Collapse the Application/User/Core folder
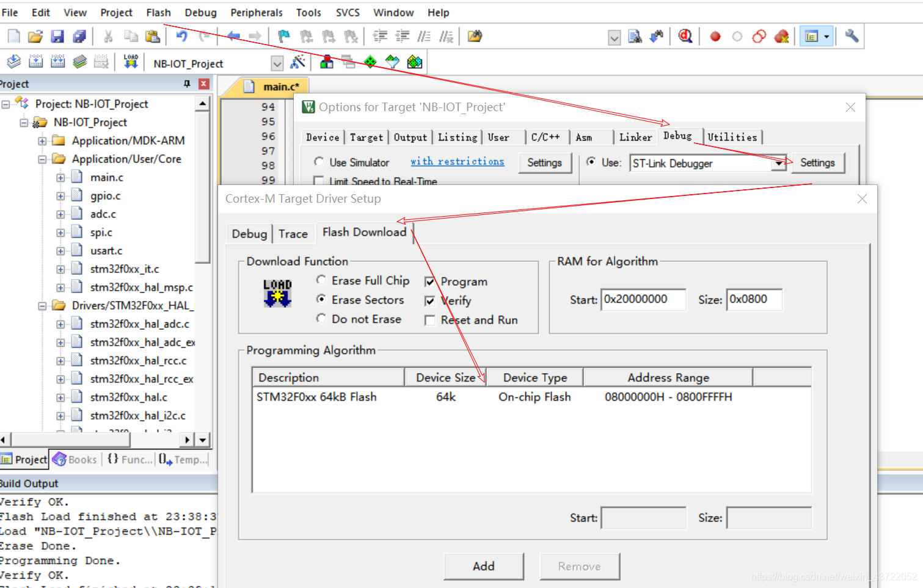This screenshot has width=923, height=588. (x=41, y=159)
